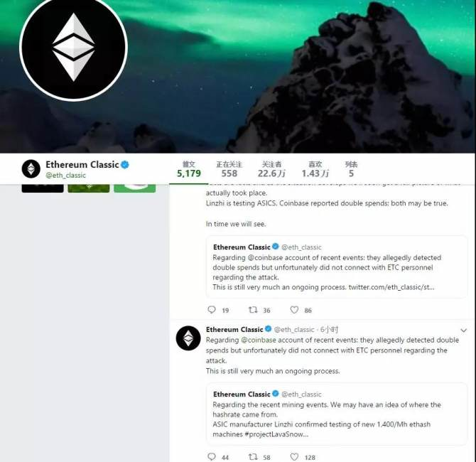View the likes tab showing 1.43万
476x462 pixels.
click(315, 169)
